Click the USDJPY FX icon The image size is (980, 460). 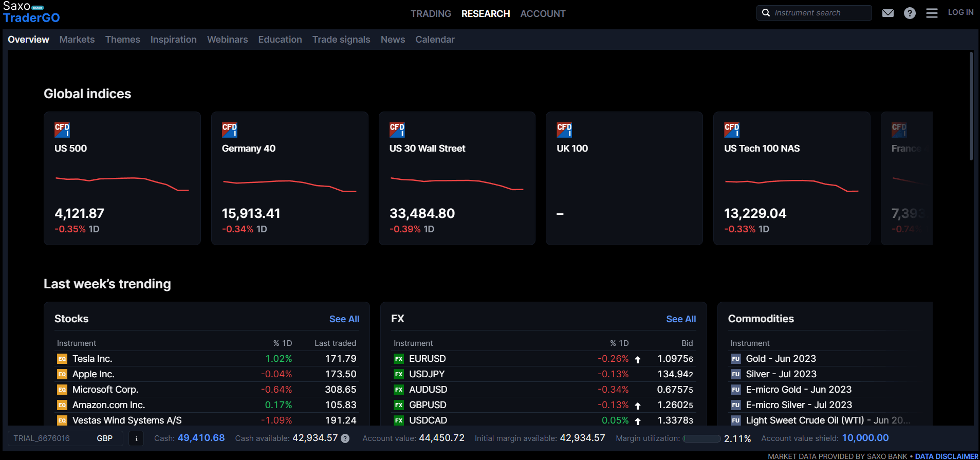[x=399, y=374]
